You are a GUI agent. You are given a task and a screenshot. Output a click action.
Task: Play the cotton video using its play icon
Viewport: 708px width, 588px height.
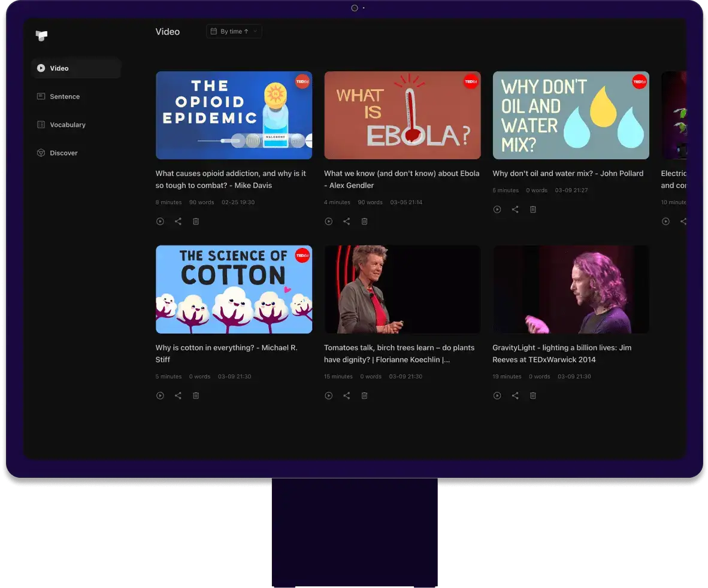click(x=160, y=396)
